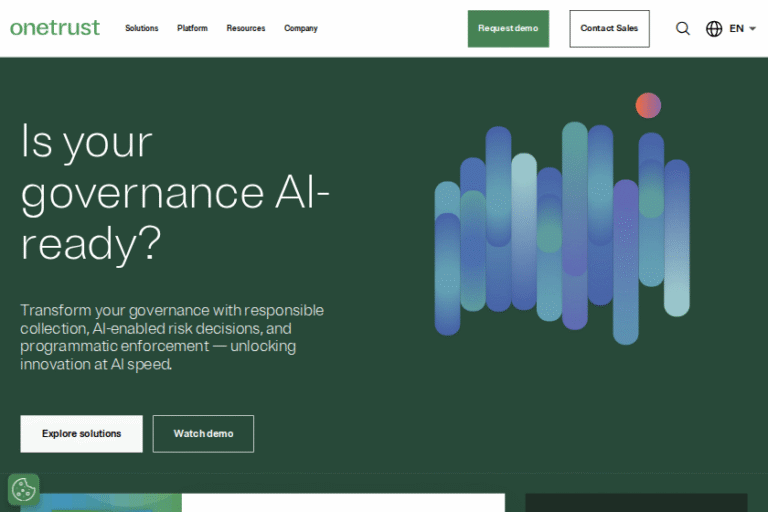Open cookie preferences icon
Image resolution: width=768 pixels, height=512 pixels.
23,490
